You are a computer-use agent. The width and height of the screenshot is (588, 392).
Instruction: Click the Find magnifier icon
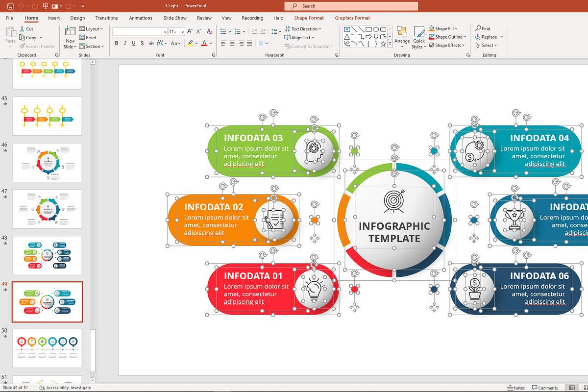point(478,28)
